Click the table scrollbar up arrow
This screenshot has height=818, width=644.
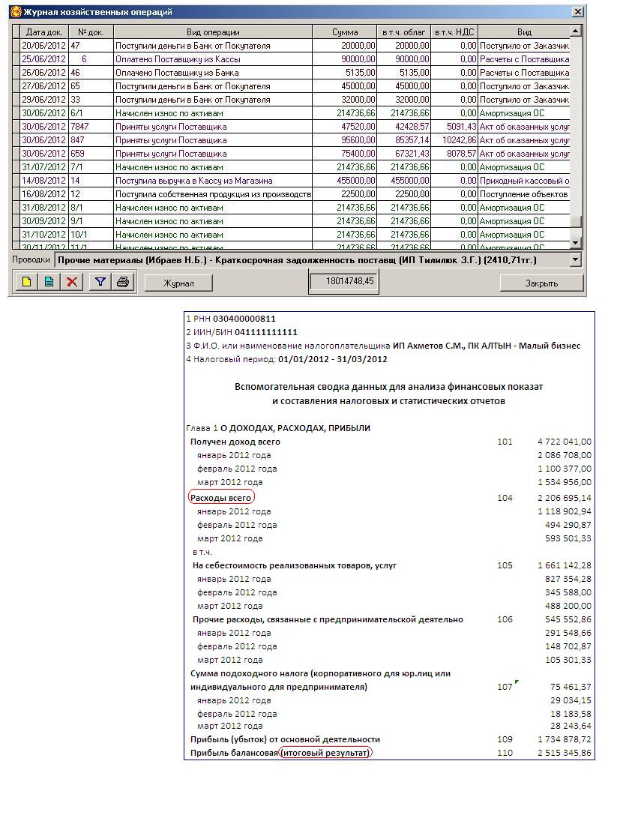tap(576, 31)
